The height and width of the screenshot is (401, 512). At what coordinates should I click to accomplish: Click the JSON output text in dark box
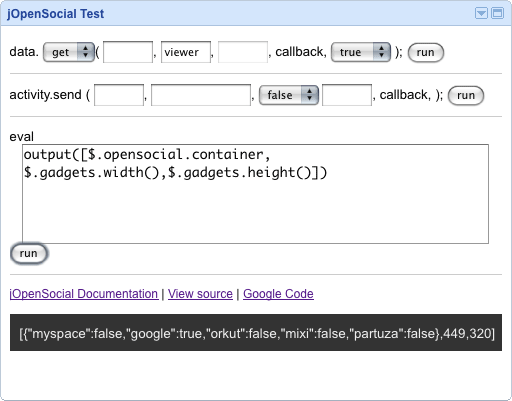click(257, 333)
